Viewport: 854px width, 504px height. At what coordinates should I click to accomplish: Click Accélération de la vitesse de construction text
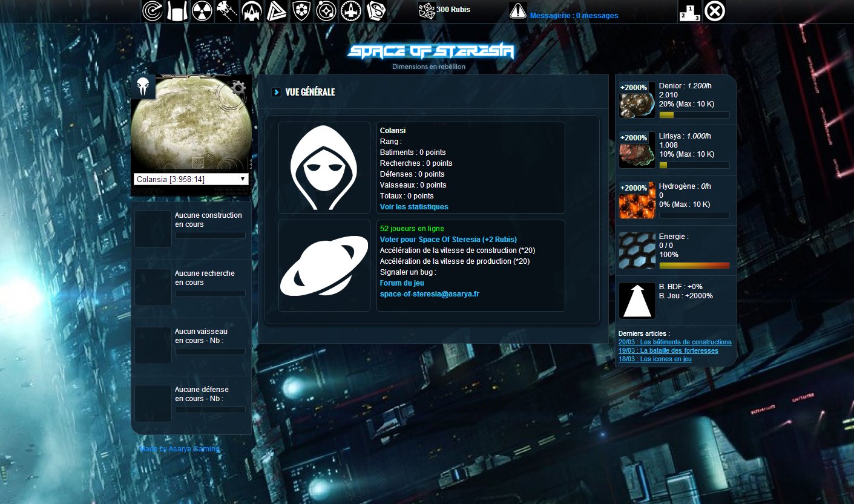(458, 250)
